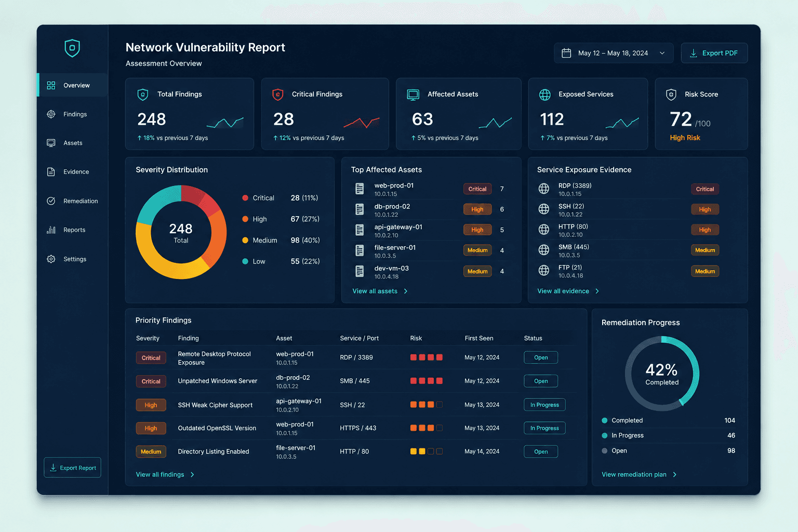The width and height of the screenshot is (798, 532).
Task: Click the Affected Assets monitor icon
Action: (x=413, y=95)
